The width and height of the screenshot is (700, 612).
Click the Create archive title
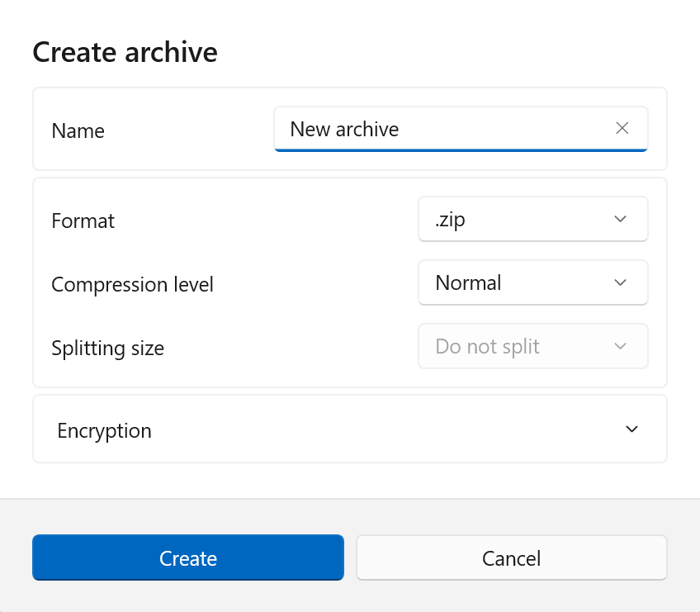[125, 52]
